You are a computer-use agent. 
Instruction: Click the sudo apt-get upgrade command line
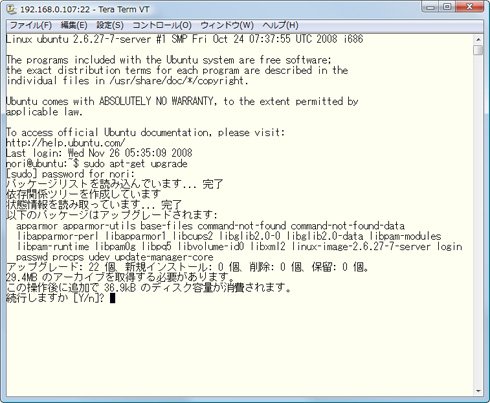pyautogui.click(x=97, y=163)
